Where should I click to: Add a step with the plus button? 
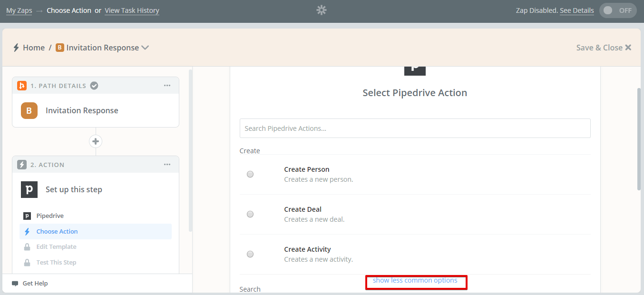[x=96, y=141]
